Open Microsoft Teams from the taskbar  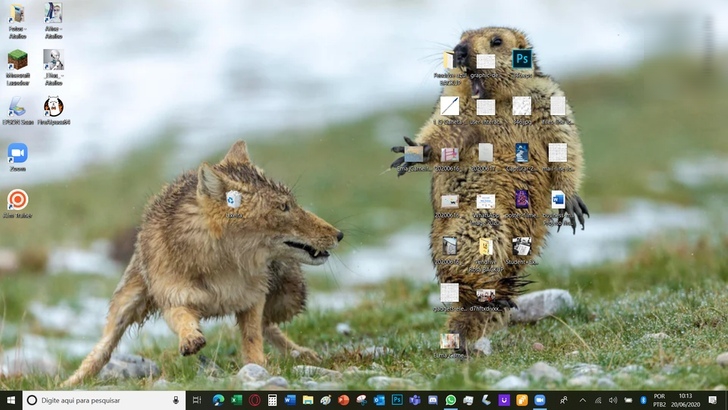click(x=415, y=400)
